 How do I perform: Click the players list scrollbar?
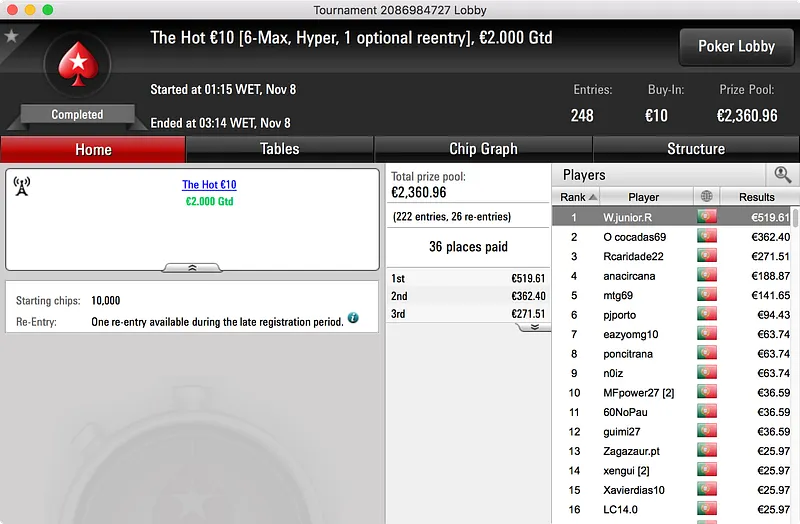tap(795, 217)
